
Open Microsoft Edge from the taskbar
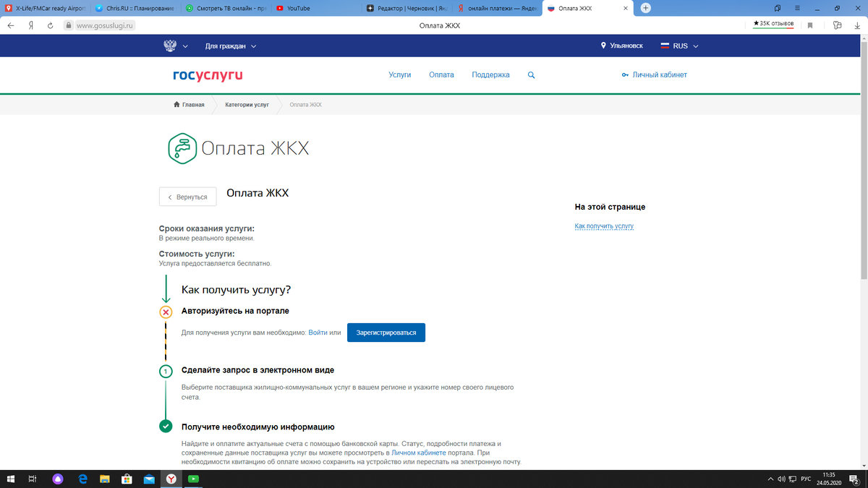click(82, 479)
